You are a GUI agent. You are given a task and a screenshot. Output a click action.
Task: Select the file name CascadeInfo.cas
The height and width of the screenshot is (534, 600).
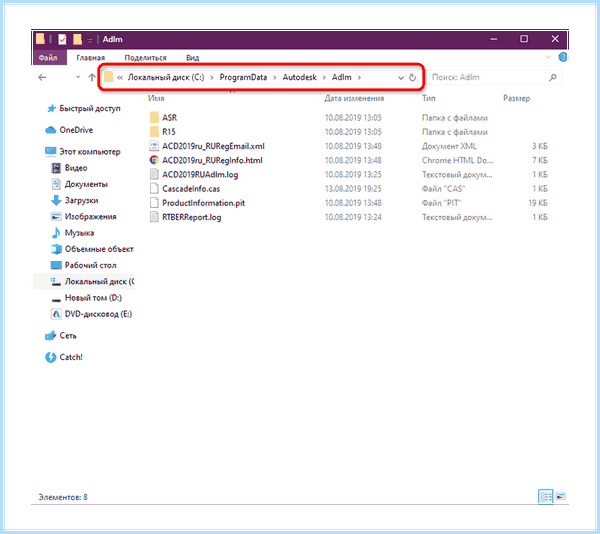click(x=191, y=189)
